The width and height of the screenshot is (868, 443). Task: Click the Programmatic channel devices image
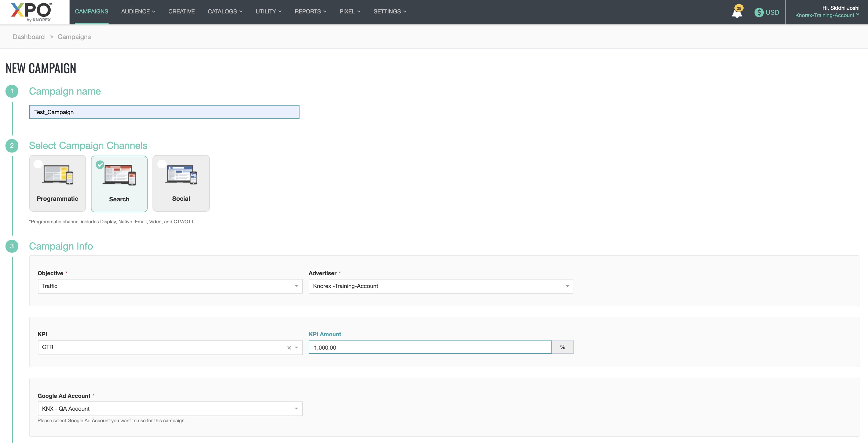pyautogui.click(x=58, y=175)
